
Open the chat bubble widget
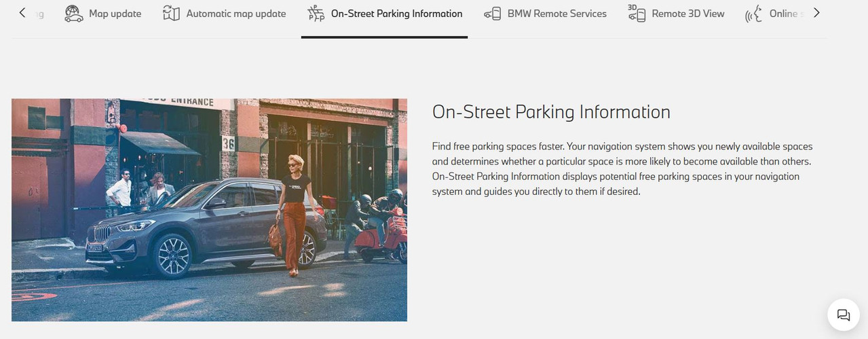click(x=844, y=315)
